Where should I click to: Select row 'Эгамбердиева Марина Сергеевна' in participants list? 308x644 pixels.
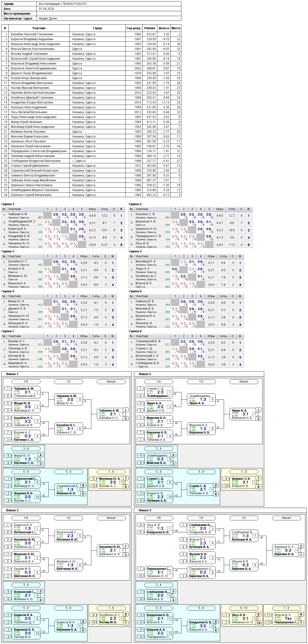coord(91,190)
